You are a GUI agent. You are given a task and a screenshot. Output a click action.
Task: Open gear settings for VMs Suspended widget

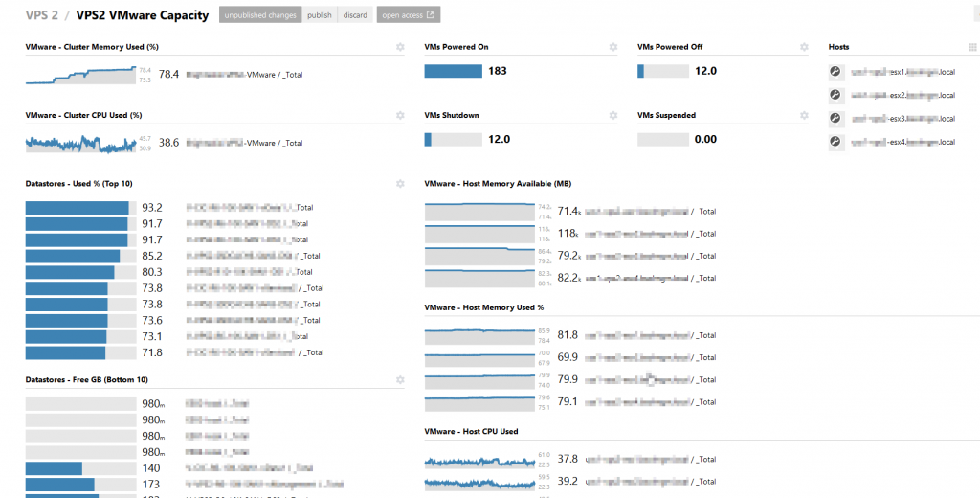tap(805, 116)
